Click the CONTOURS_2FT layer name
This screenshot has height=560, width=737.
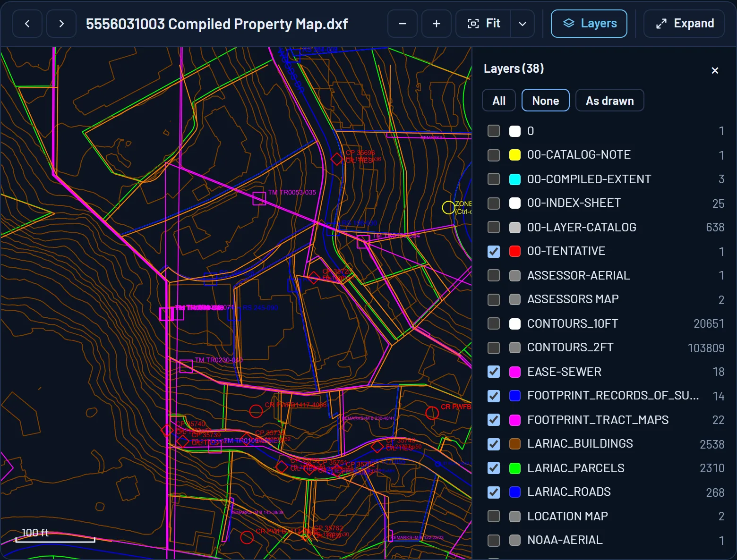coord(570,348)
